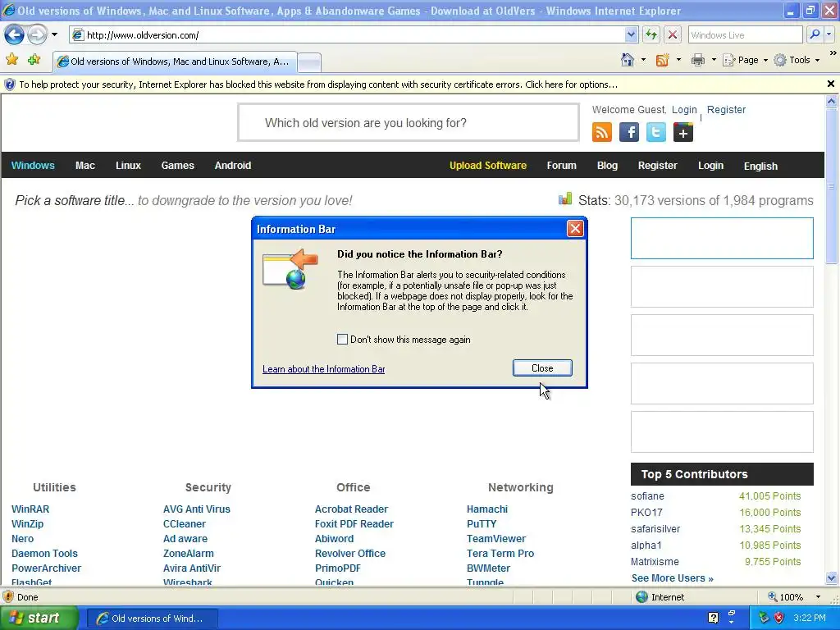Click the RSS feeds toolbar icon

tap(663, 60)
